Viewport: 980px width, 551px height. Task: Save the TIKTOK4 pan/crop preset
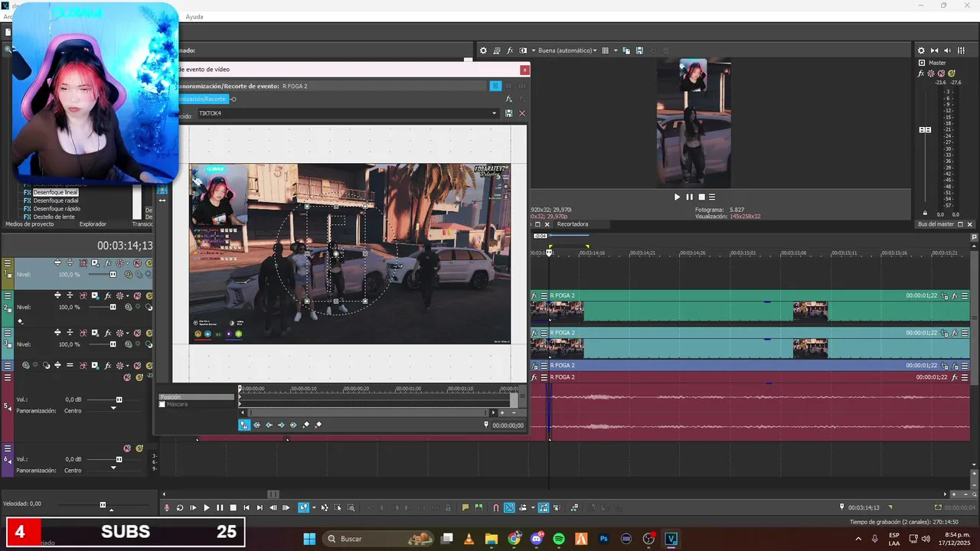[508, 113]
